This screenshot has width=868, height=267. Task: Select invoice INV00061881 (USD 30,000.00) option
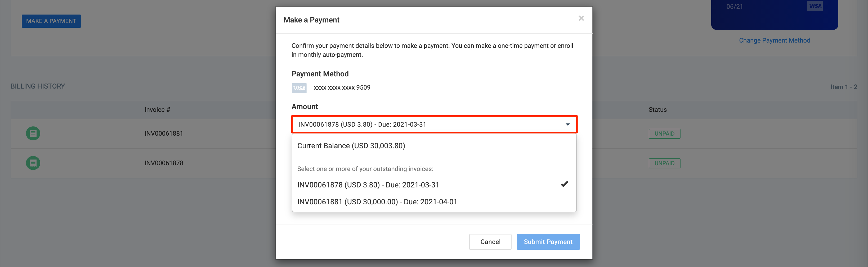click(x=434, y=202)
